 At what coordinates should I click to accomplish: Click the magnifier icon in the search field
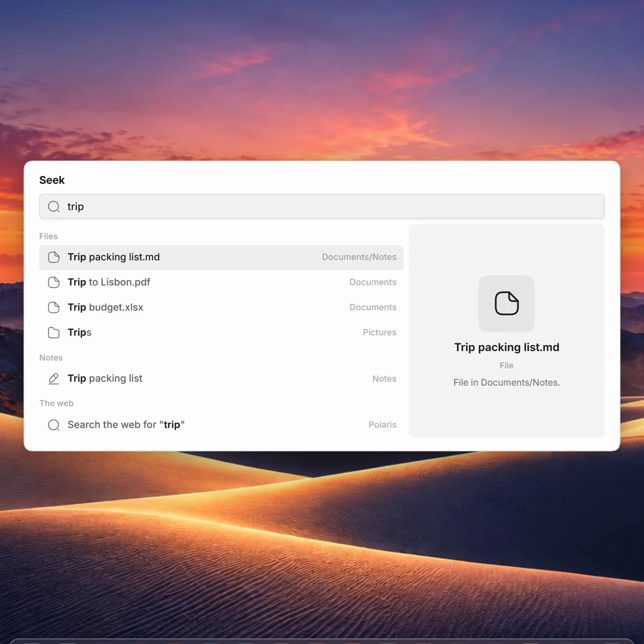(54, 207)
